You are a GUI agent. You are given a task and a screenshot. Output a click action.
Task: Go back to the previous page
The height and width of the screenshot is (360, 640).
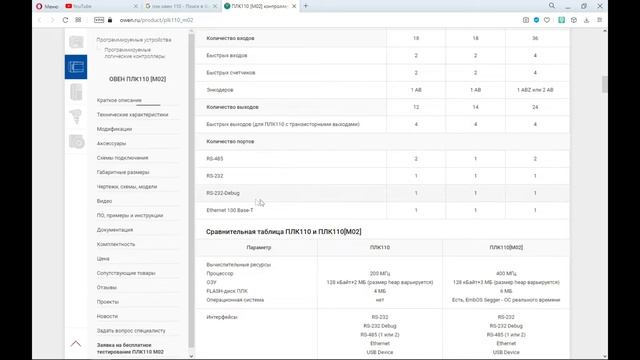(x=40, y=20)
